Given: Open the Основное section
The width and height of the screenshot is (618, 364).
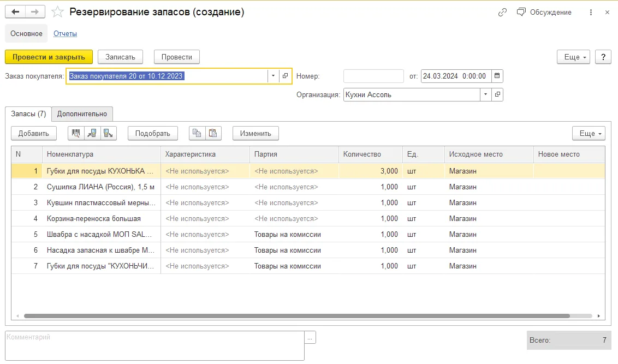Looking at the screenshot, I should pyautogui.click(x=26, y=33).
